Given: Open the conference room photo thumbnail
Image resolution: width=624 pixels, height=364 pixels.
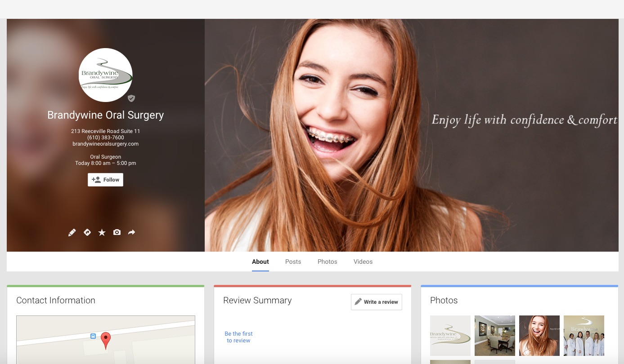Looking at the screenshot, I should (x=495, y=336).
